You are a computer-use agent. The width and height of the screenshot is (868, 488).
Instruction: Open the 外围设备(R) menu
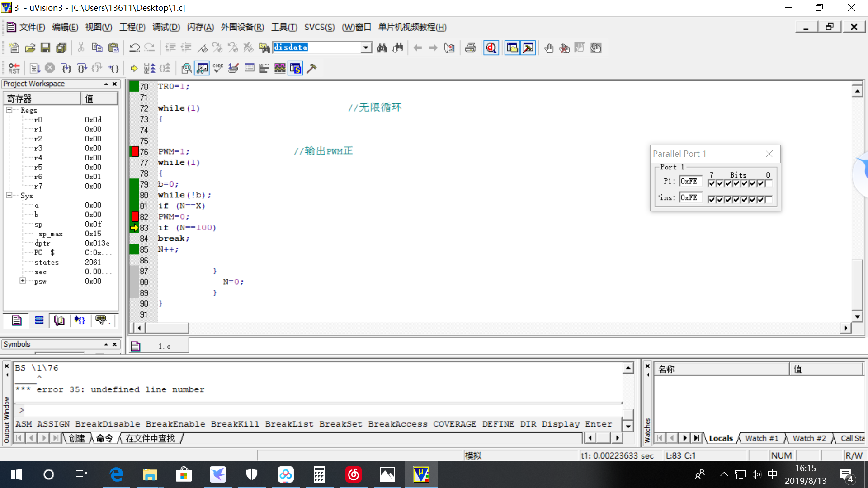coord(242,27)
